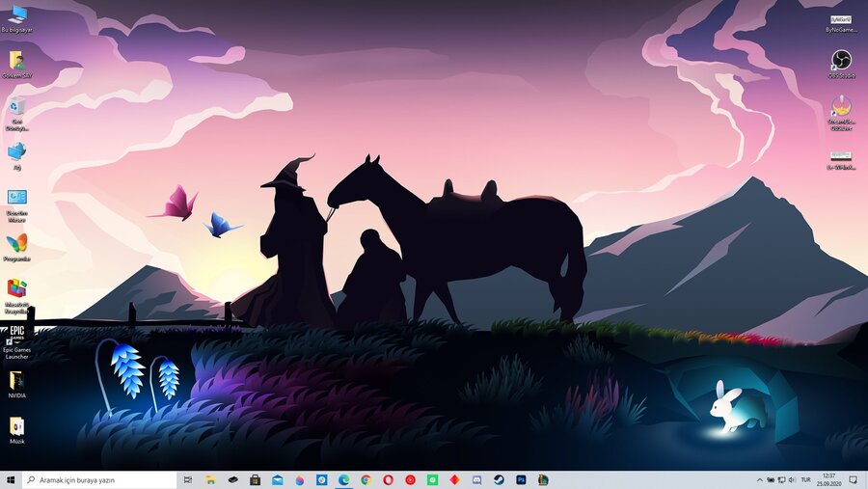This screenshot has width=868, height=489.
Task: Launch OBS Studio from desktop
Action: 841,65
